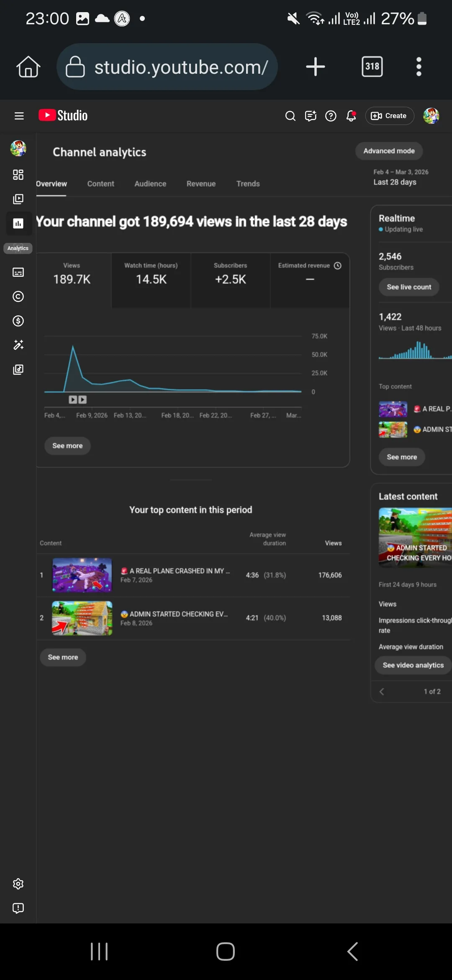
Task: Click See more in Realtime panel
Action: pyautogui.click(x=402, y=457)
